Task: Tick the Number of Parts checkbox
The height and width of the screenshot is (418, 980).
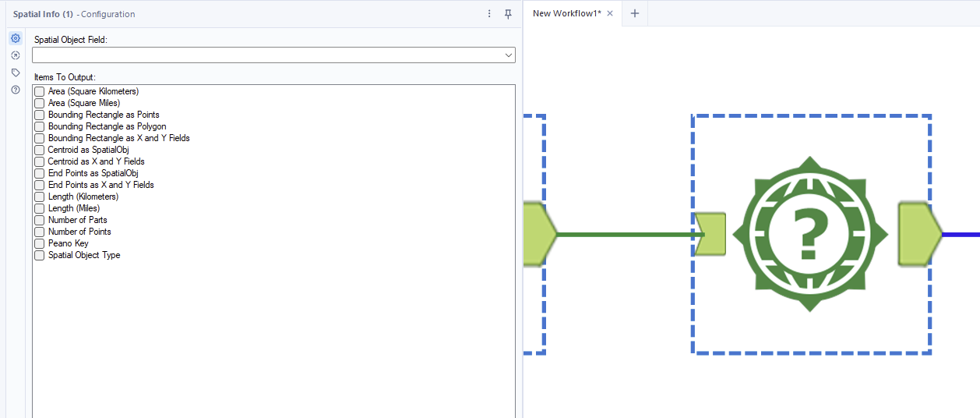Action: tap(40, 220)
